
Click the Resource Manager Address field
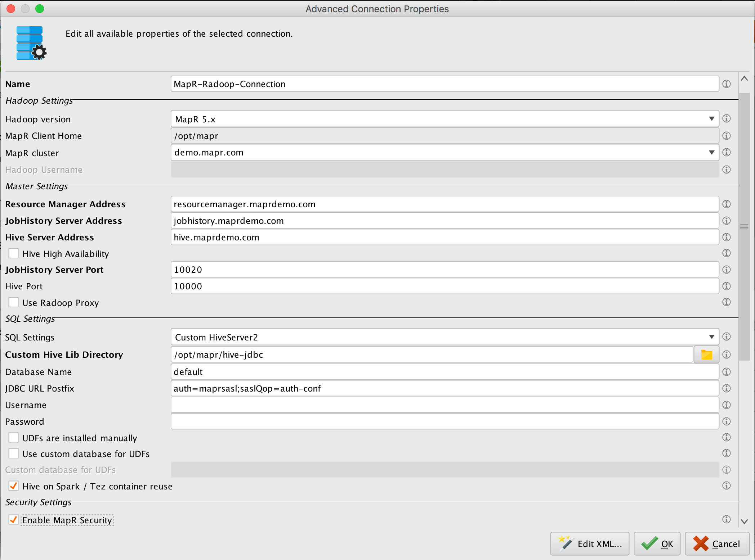(x=445, y=204)
